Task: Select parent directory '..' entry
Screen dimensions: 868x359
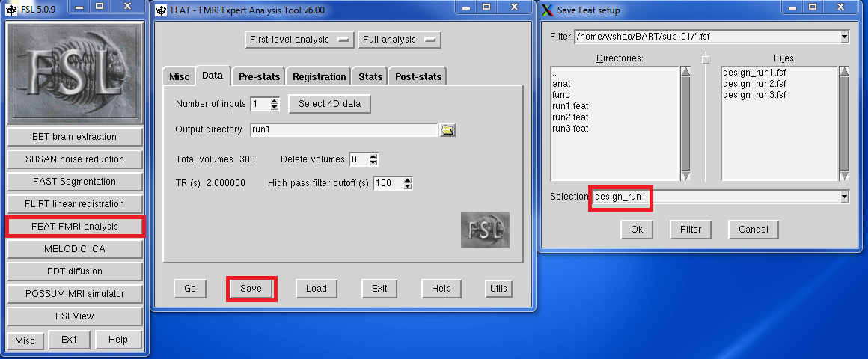Action: coord(554,73)
